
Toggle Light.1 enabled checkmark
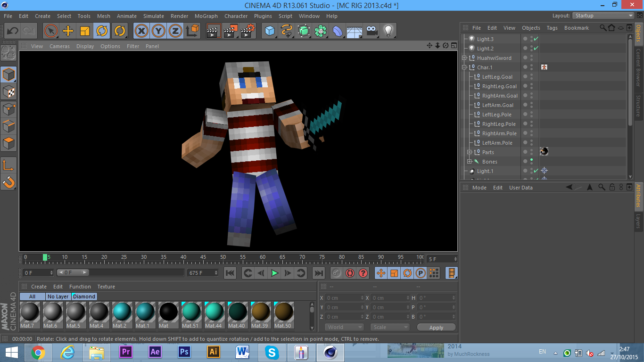(x=536, y=171)
